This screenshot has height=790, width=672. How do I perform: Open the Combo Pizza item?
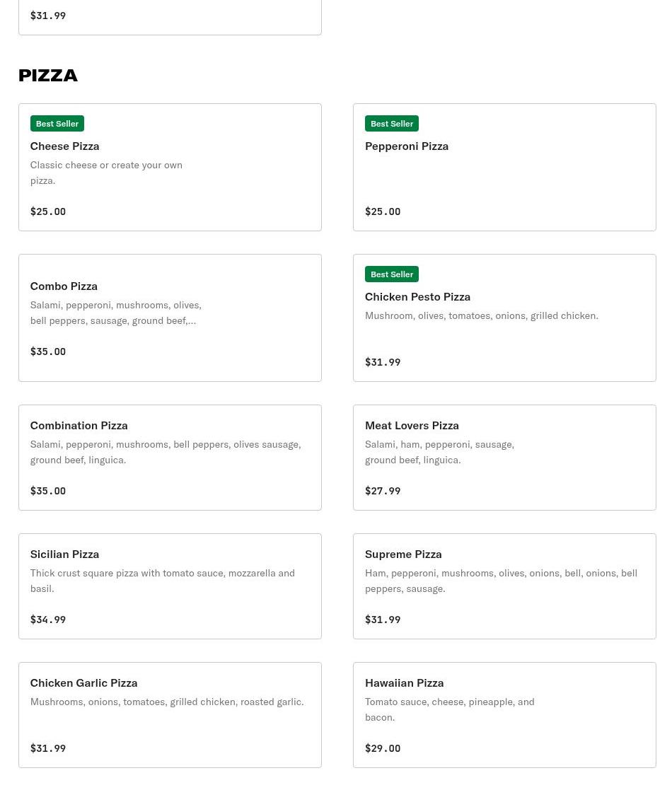point(64,286)
